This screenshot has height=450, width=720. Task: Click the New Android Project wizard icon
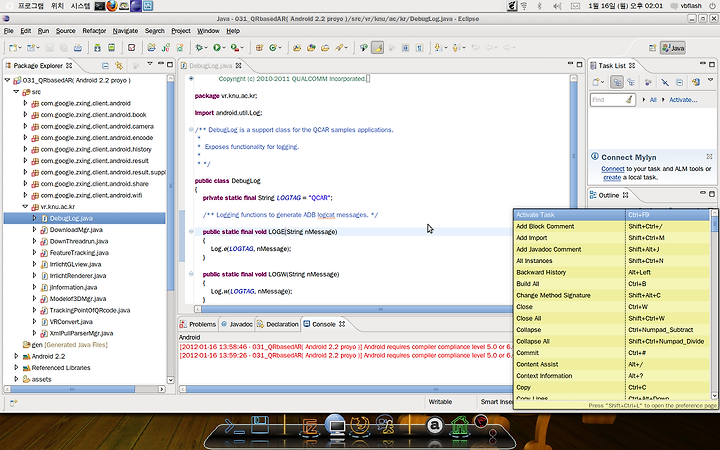tap(151, 47)
